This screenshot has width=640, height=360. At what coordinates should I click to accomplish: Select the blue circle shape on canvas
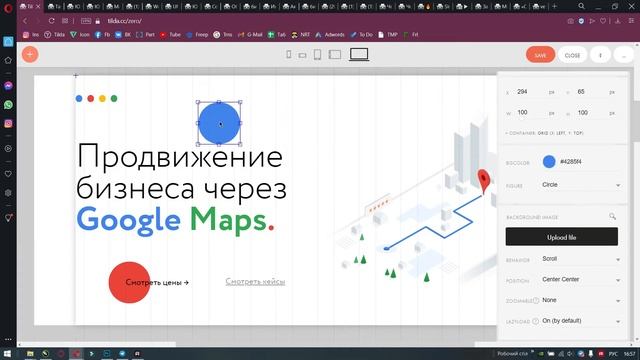coord(219,123)
